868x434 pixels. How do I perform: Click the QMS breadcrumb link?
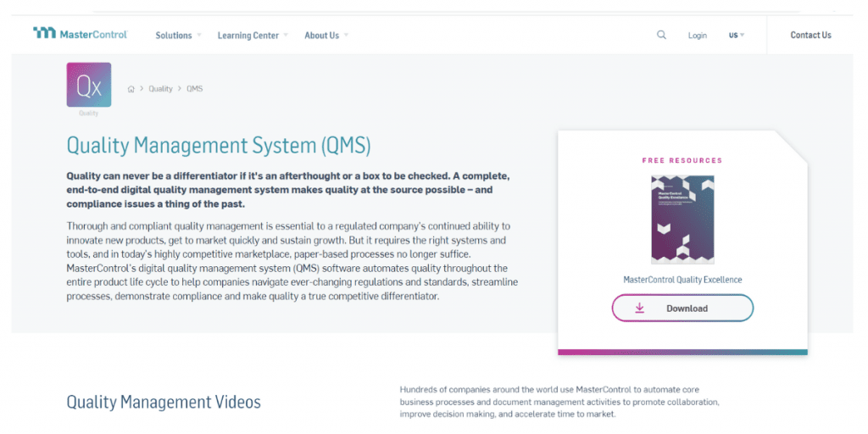(194, 88)
